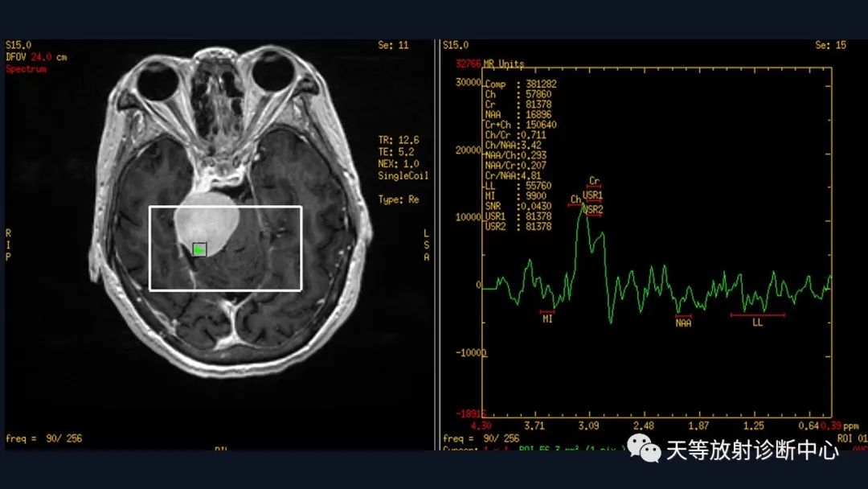Click the USR1 marker label

click(592, 195)
